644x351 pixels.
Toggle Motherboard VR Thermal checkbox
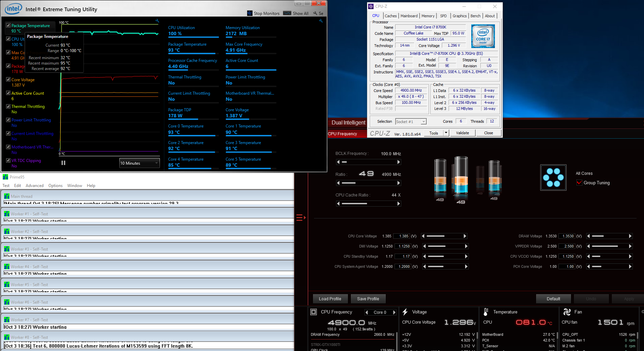(8, 147)
